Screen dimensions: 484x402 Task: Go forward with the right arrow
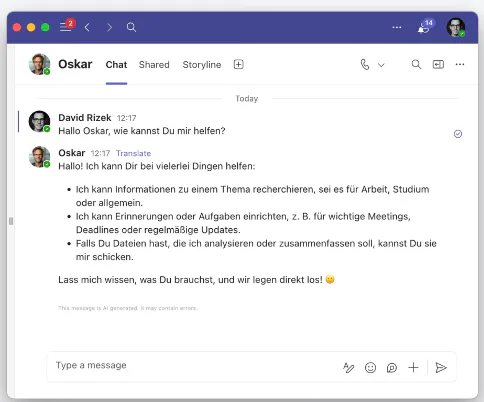109,27
